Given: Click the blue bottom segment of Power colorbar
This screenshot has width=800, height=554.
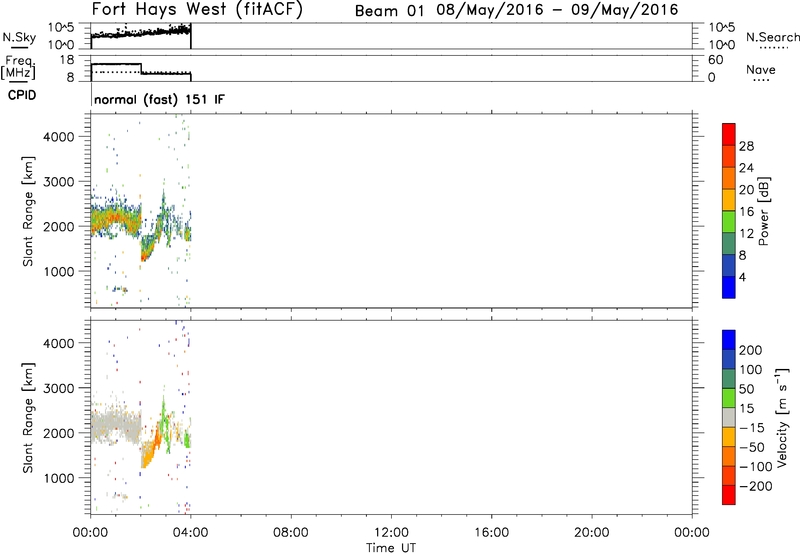Looking at the screenshot, I should click(729, 287).
